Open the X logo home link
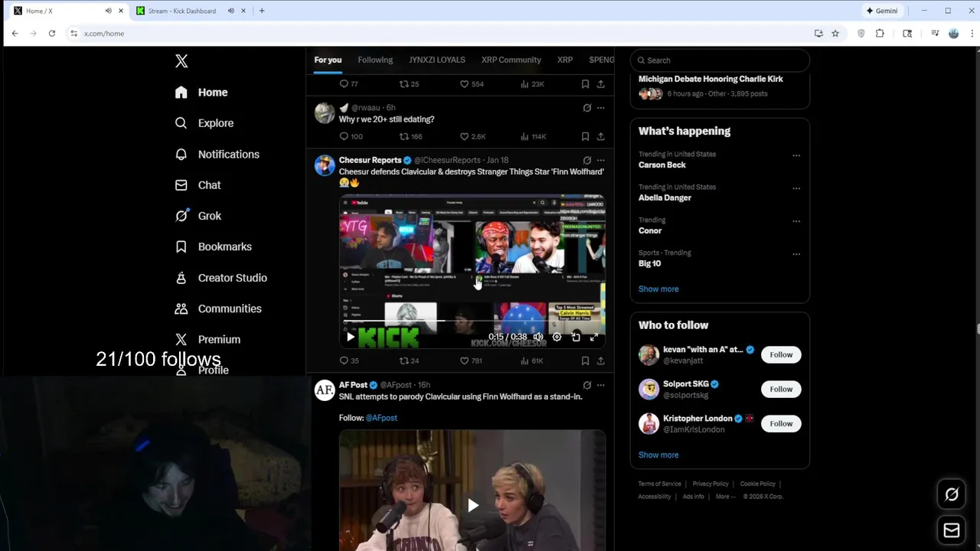Viewport: 980px width, 551px height. click(x=181, y=61)
